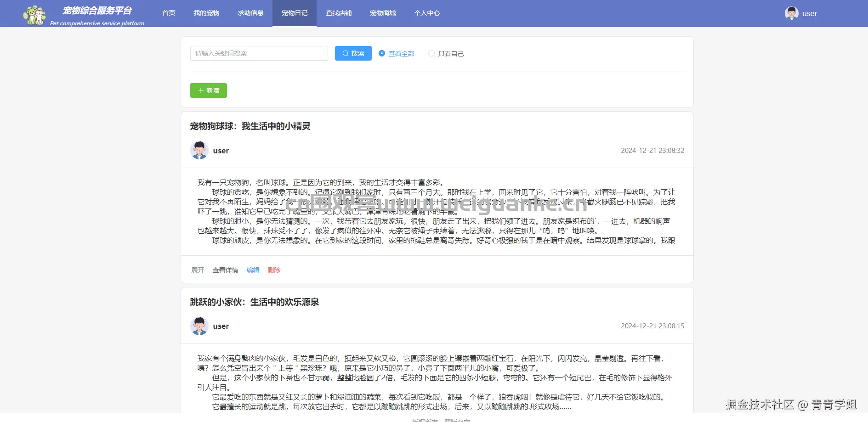Open the 宠物商城 tab
The height and width of the screenshot is (422, 868).
pyautogui.click(x=383, y=13)
